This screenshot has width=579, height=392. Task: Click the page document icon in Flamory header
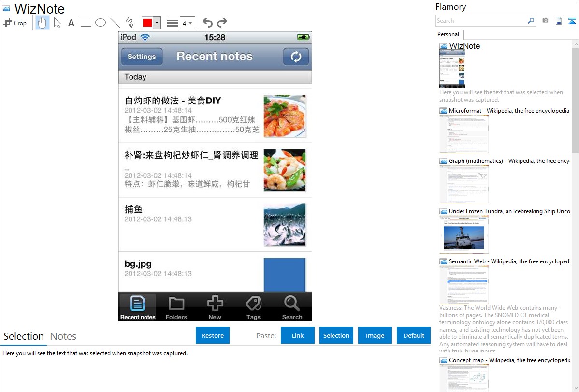(559, 21)
